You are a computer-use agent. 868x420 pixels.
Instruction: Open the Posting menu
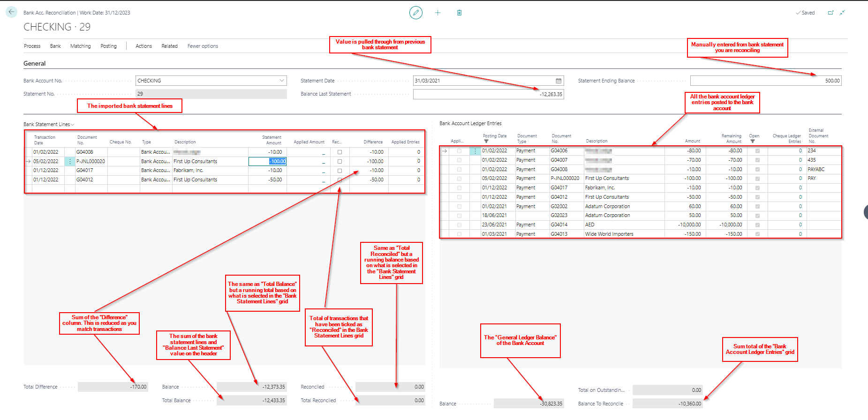[108, 46]
